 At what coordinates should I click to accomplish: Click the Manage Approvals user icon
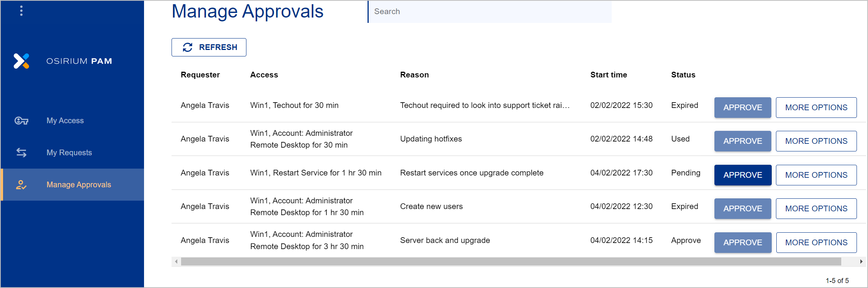(21, 185)
